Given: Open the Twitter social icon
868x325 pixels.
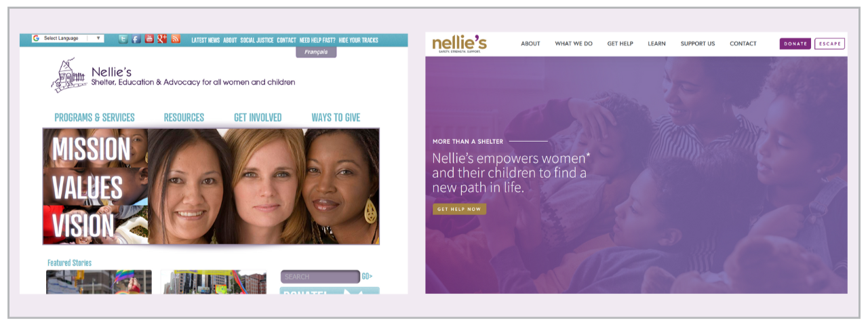Looking at the screenshot, I should click(x=123, y=39).
